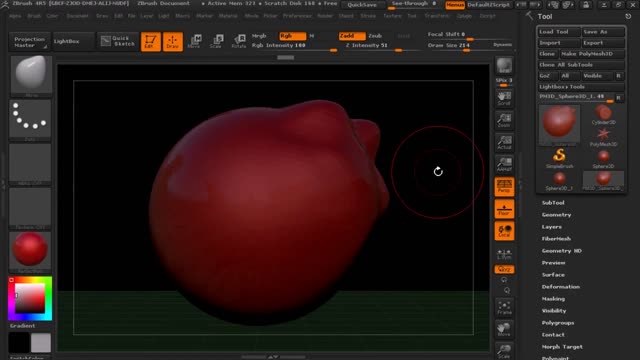The height and width of the screenshot is (360, 640).
Task: Expand the Surface section
Action: pos(553,275)
